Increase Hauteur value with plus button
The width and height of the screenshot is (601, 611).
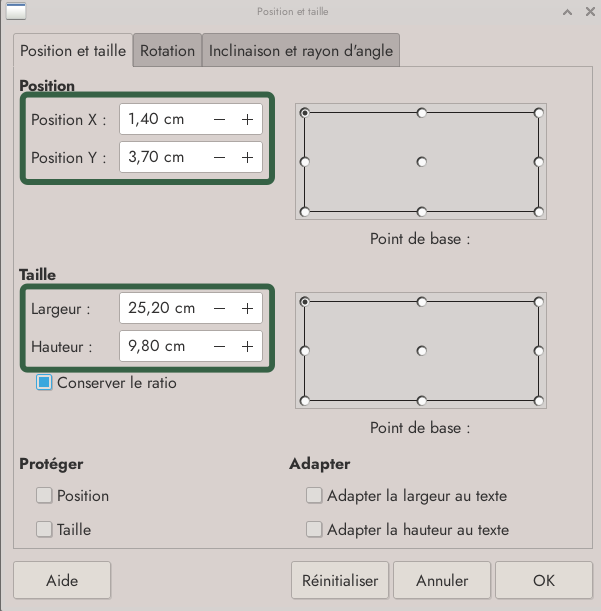[x=247, y=346]
